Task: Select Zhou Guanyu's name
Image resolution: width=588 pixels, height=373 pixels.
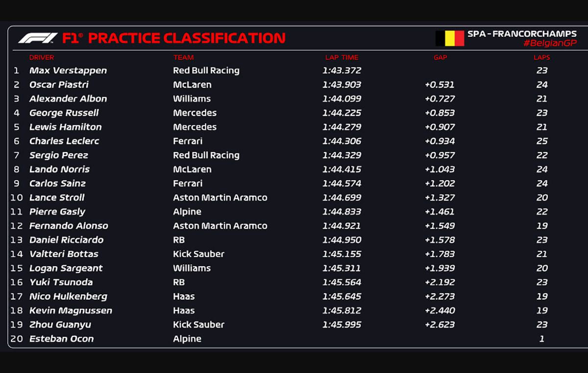Action: [x=60, y=325]
